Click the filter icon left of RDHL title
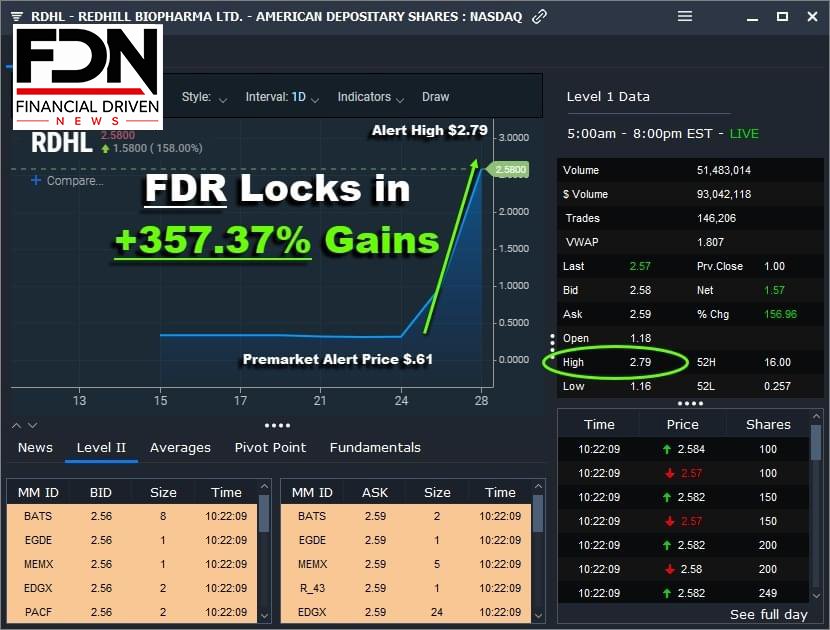This screenshot has height=630, width=830. 17,16
